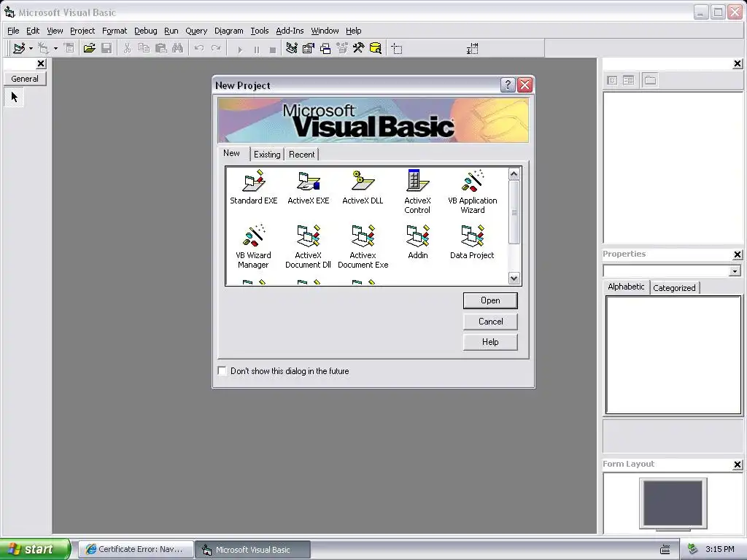
Task: Select the Data Project icon
Action: pyautogui.click(x=472, y=242)
